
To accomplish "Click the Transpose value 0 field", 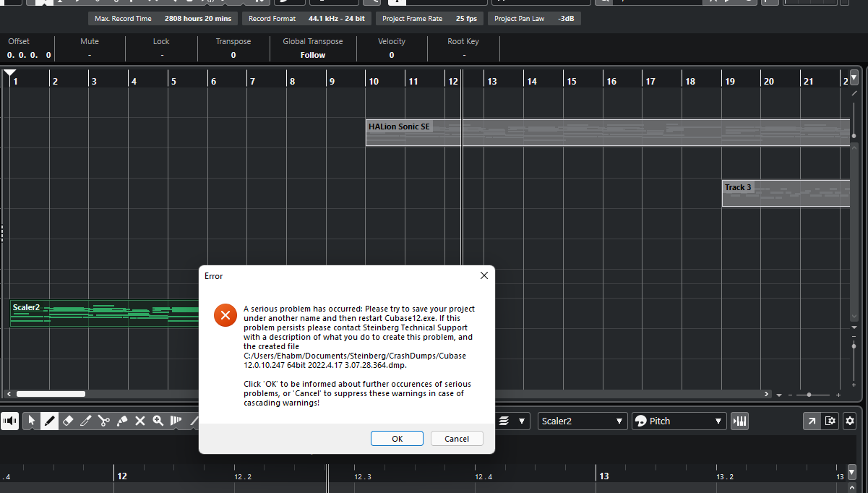I will click(x=233, y=55).
